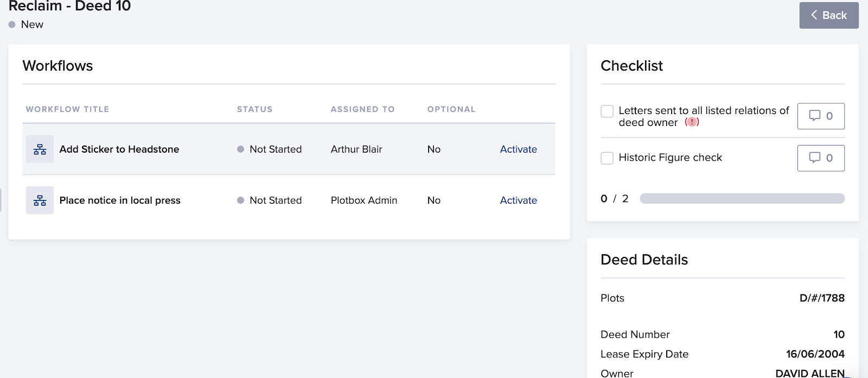Click the Optional column header
868x378 pixels.
point(451,109)
